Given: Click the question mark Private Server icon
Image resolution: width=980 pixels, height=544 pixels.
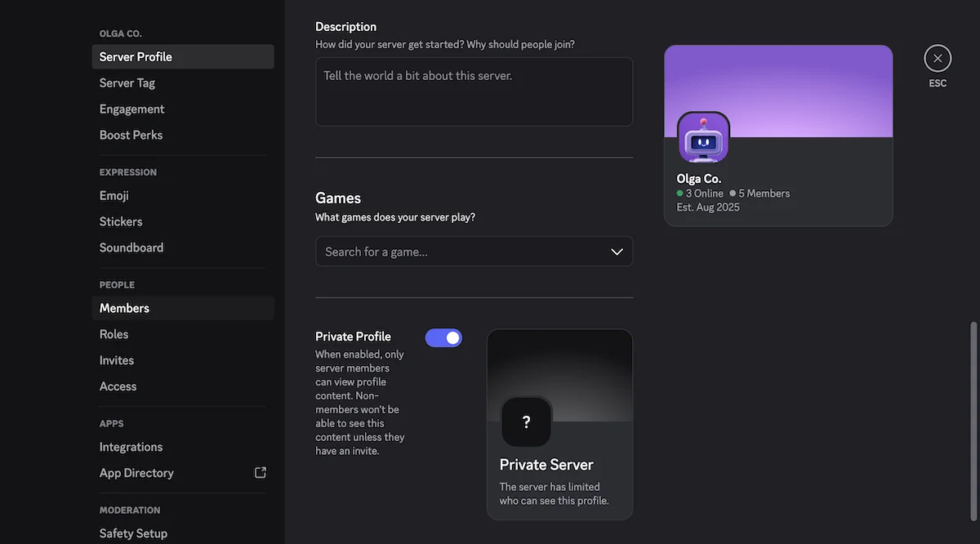Looking at the screenshot, I should 526,422.
